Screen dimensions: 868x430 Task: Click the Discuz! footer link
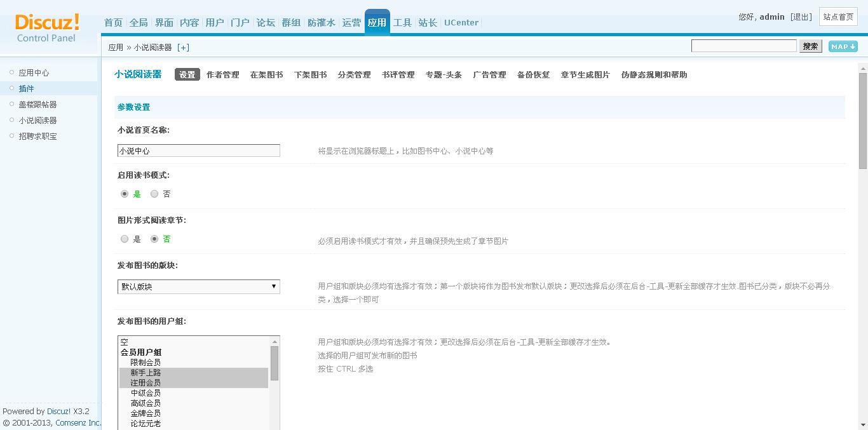pos(58,412)
